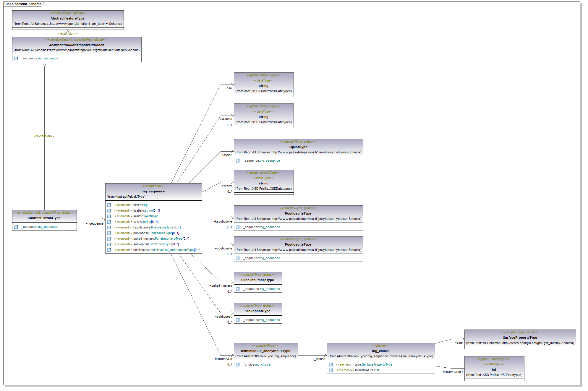Screen dimensions: 588x391
Task: Select the AbstractFeatureType class box
Action: pyautogui.click(x=68, y=20)
